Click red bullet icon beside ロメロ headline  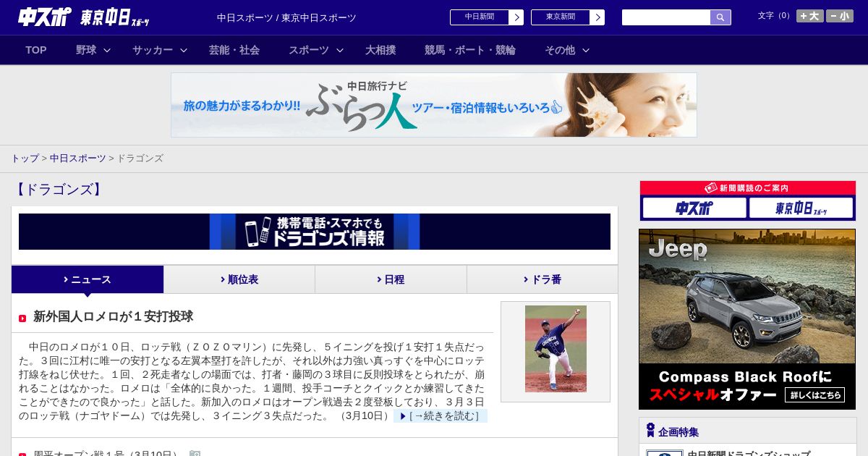(22, 318)
